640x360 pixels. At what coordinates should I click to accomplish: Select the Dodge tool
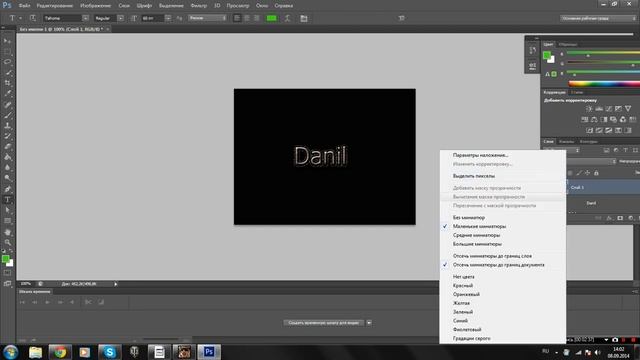[7, 178]
